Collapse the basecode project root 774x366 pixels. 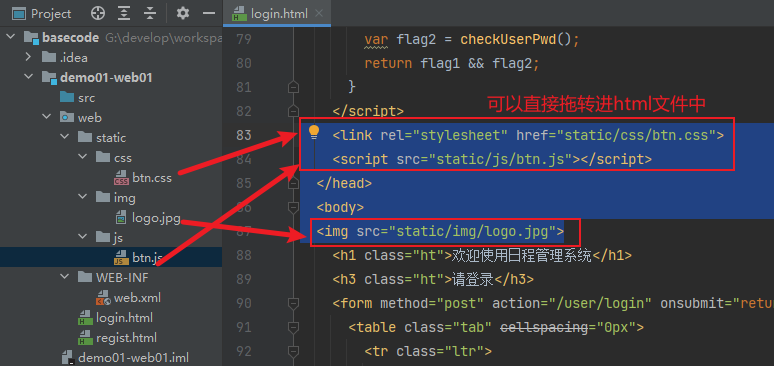[x=11, y=38]
